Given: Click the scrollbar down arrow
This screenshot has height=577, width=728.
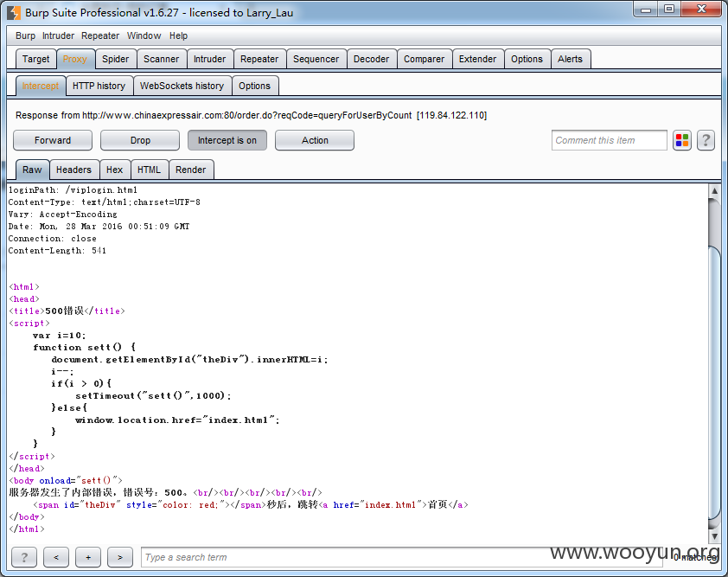Looking at the screenshot, I should click(x=714, y=536).
